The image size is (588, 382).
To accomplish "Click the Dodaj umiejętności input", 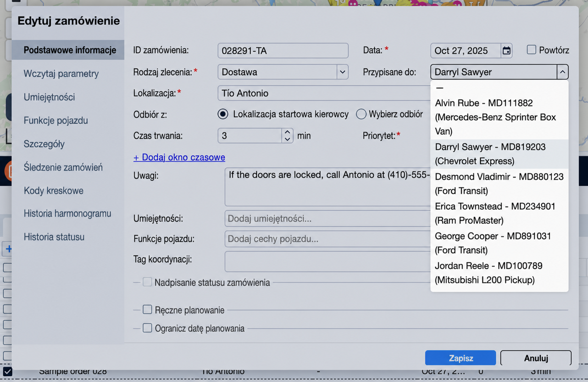I will coord(327,218).
